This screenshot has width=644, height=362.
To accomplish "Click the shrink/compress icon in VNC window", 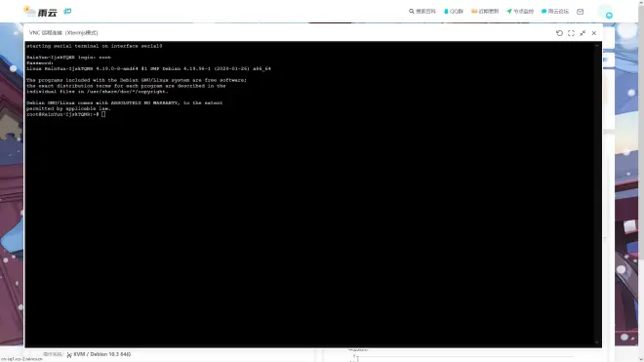I will coord(583,33).
